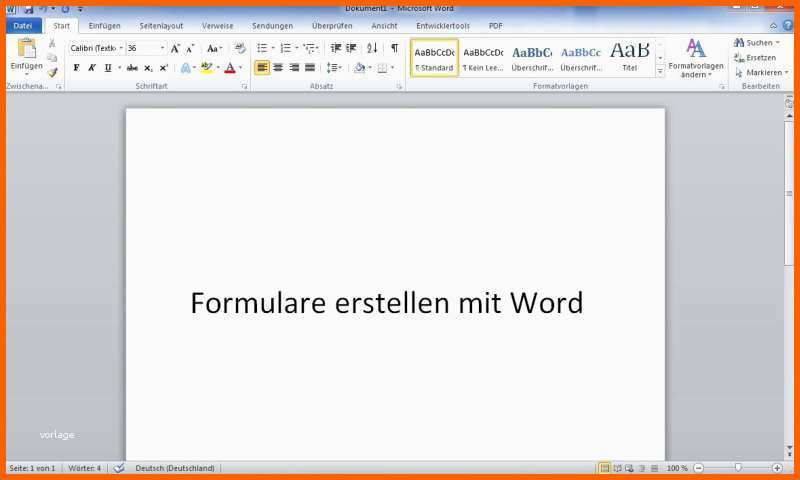Image resolution: width=800 pixels, height=480 pixels.
Task: Expand the Formatvorlagen styles gallery
Action: tap(660, 72)
